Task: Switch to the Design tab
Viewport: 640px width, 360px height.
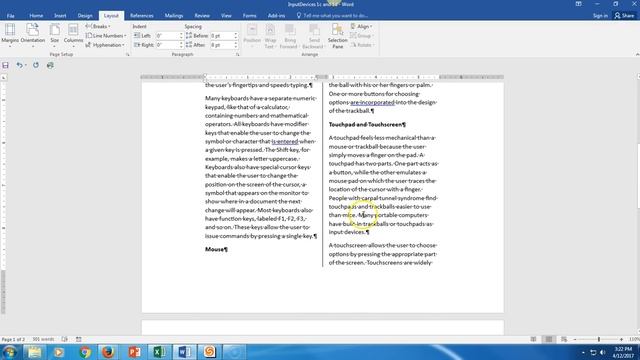Action: pos(85,16)
